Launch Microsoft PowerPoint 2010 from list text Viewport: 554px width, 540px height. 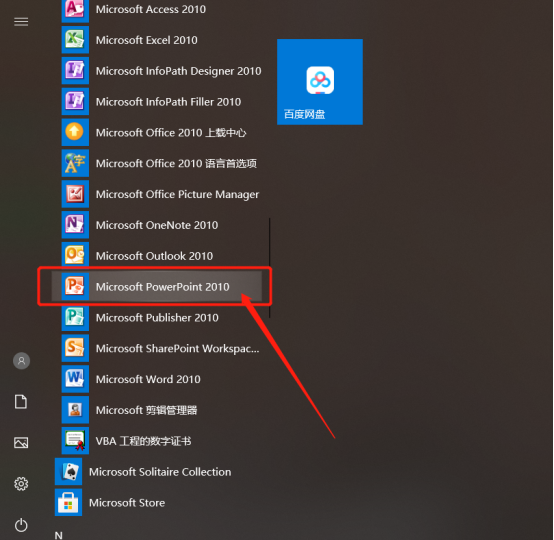tap(162, 287)
